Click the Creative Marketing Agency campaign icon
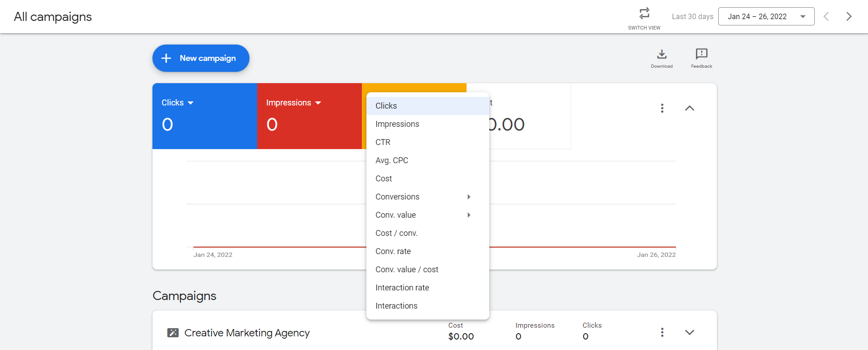 pyautogui.click(x=173, y=333)
